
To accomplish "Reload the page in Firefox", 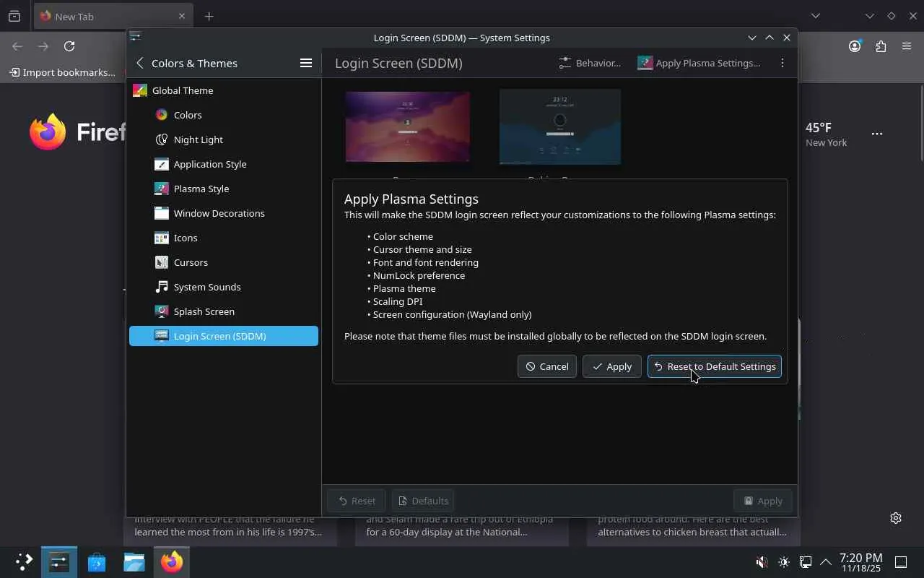I will click(x=69, y=46).
